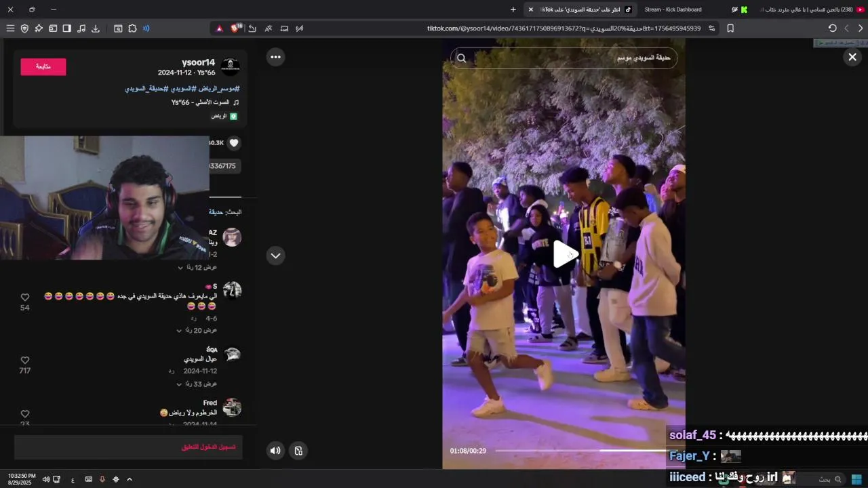The height and width of the screenshot is (488, 868).
Task: Click the left arrow navigation button
Action: coord(846,28)
